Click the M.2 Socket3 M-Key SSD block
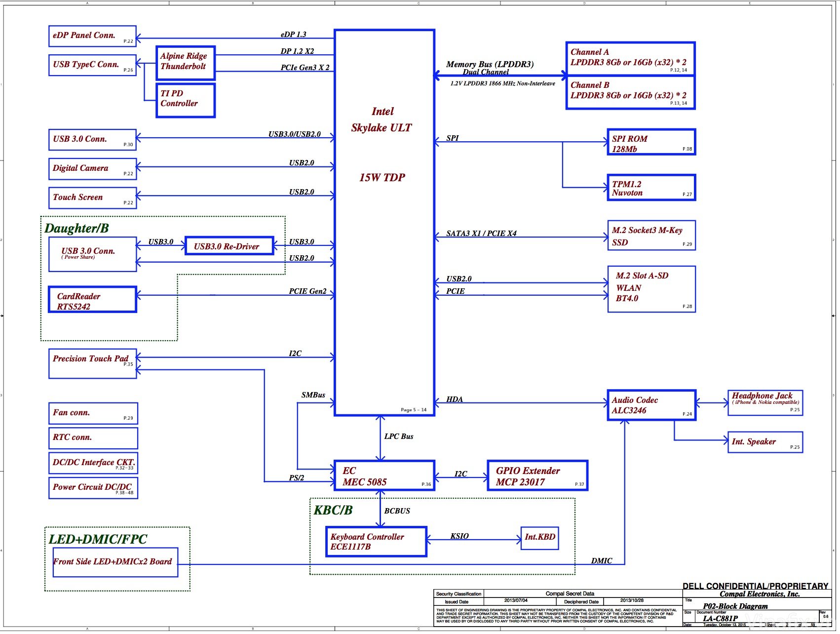This screenshot has width=840, height=634. [651, 236]
